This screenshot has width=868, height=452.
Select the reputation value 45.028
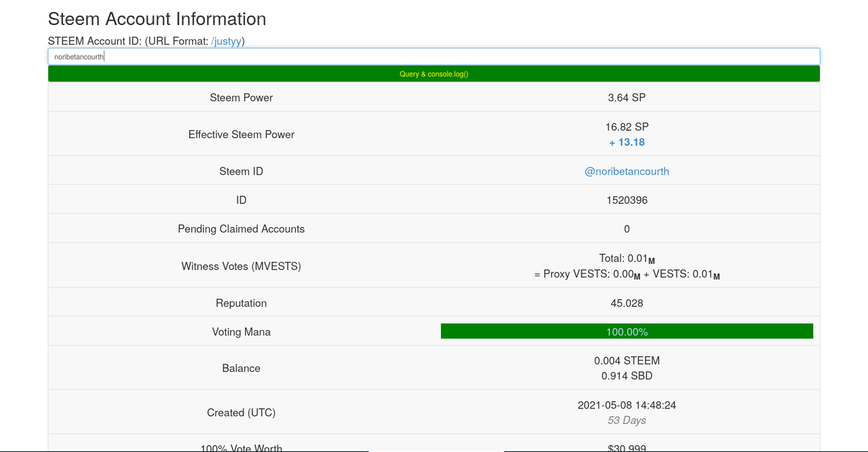click(x=627, y=303)
